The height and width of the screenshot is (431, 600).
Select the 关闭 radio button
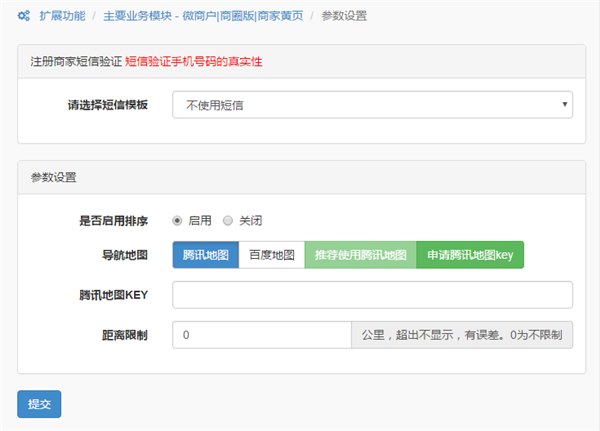pos(228,221)
